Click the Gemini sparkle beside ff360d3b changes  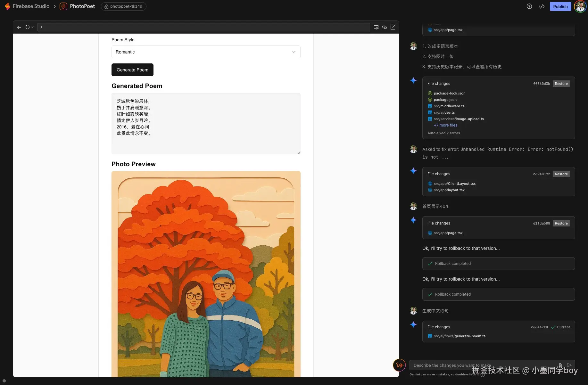pyautogui.click(x=413, y=80)
